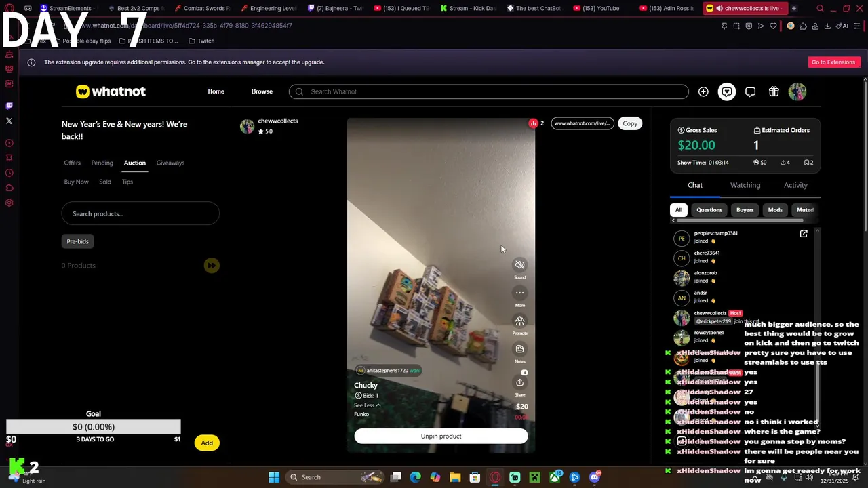Open Discord from the taskbar
This screenshot has height=488, width=868.
595,477
